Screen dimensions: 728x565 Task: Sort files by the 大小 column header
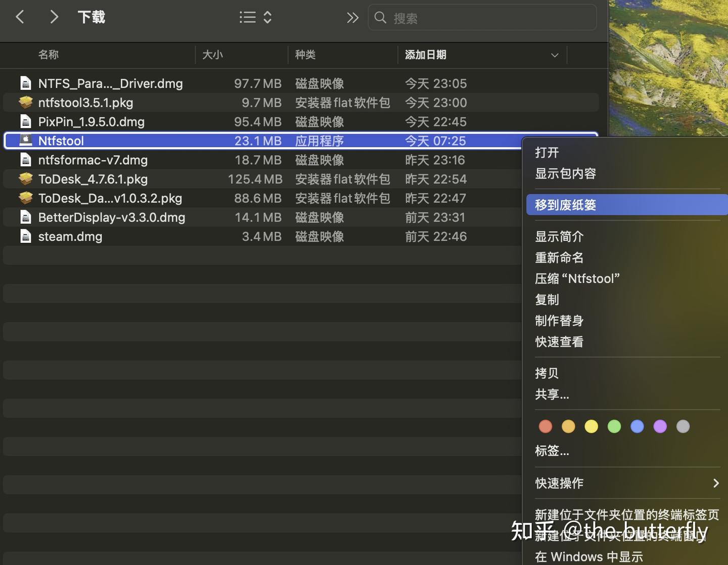point(213,55)
